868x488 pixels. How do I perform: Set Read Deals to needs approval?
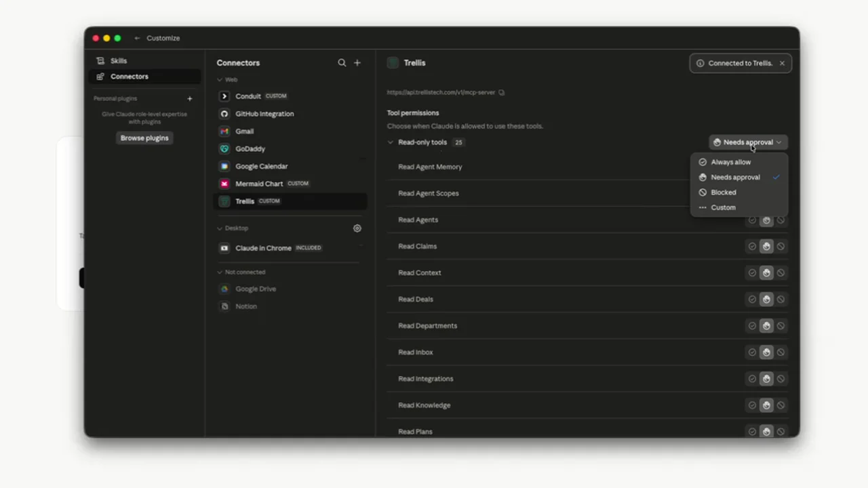tap(766, 300)
